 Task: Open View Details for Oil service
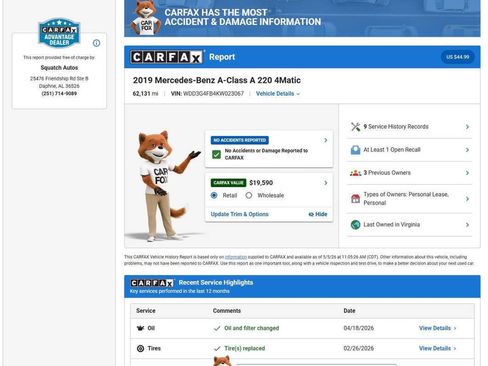(x=437, y=328)
